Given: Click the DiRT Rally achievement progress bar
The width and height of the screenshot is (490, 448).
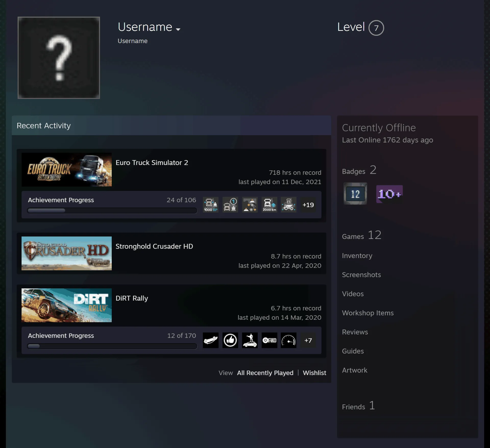Looking at the screenshot, I should 112,346.
